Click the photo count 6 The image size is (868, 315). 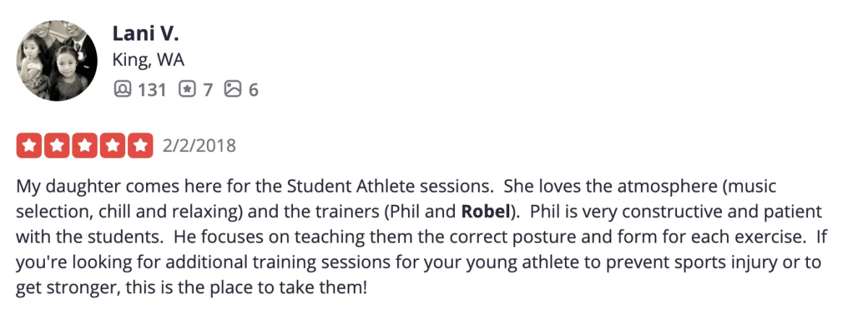253,90
